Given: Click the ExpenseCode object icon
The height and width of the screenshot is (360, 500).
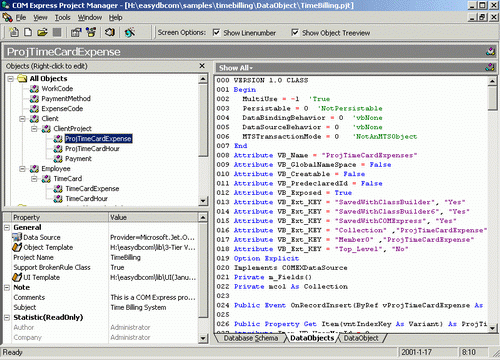Looking at the screenshot, I should (34, 109).
